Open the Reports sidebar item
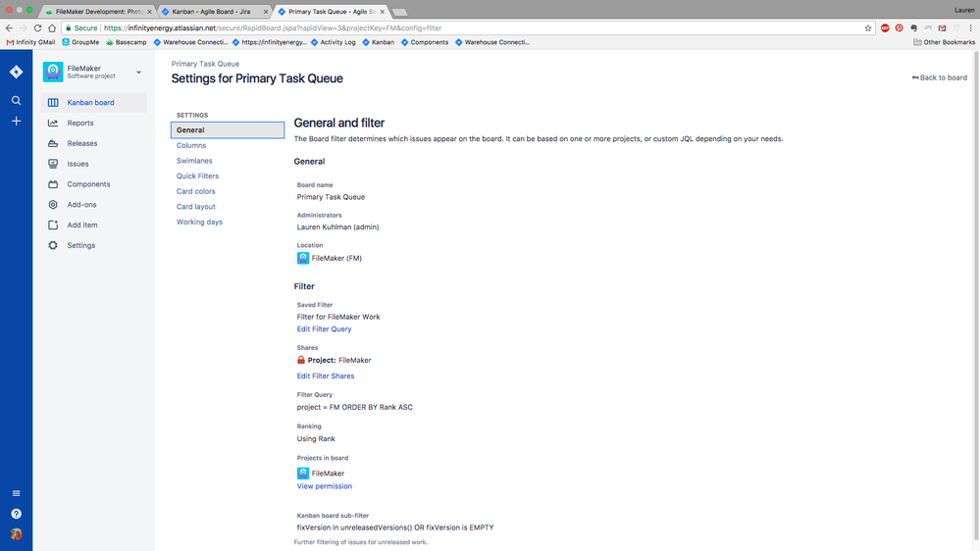This screenshot has width=980, height=551. coord(94,124)
